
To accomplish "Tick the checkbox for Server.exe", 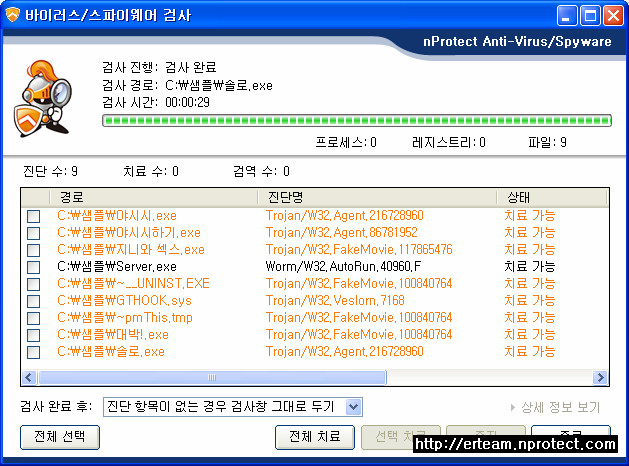I will click(x=34, y=267).
